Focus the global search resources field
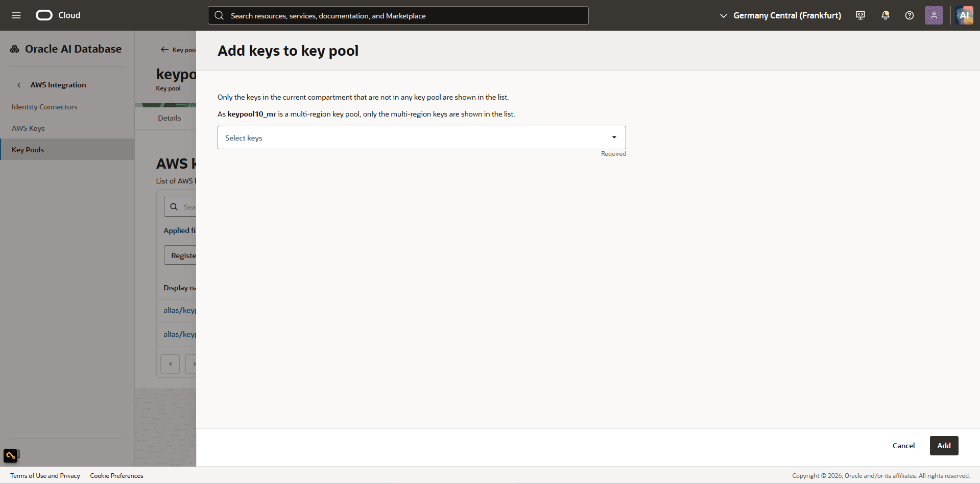 (398, 15)
